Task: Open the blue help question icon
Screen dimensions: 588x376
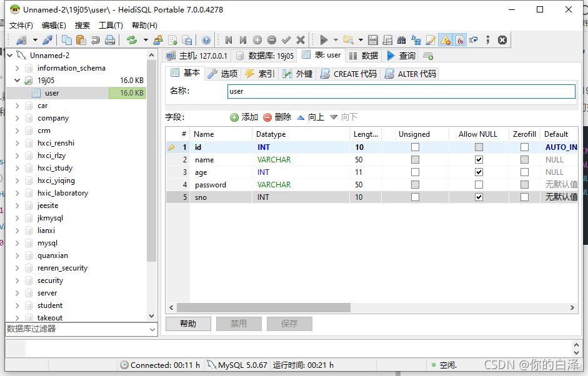Action: pyautogui.click(x=206, y=40)
